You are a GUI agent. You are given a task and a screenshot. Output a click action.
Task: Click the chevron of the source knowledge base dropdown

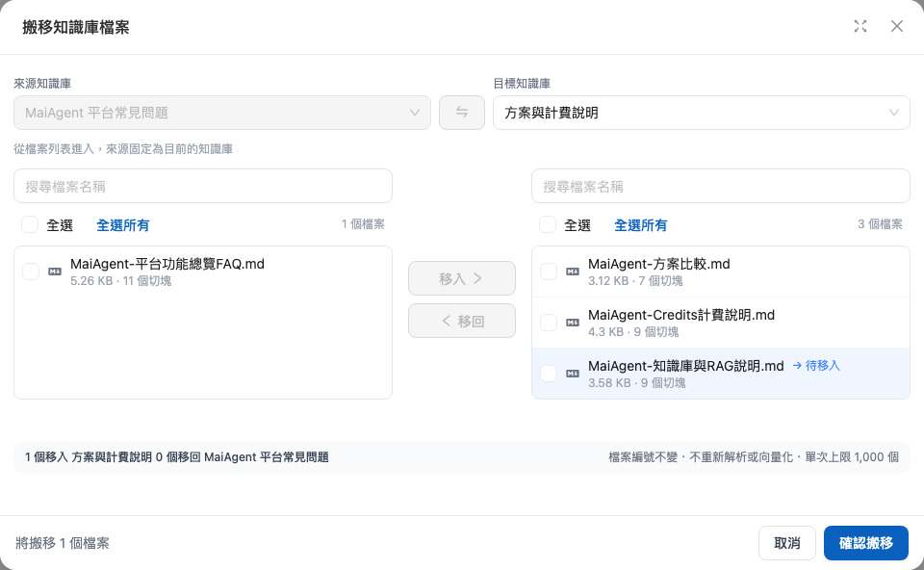415,113
